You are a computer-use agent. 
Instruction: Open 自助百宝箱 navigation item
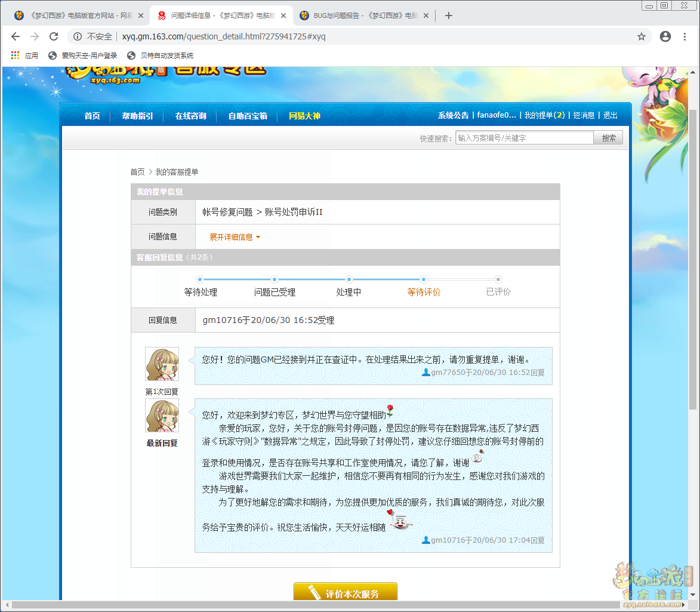248,116
